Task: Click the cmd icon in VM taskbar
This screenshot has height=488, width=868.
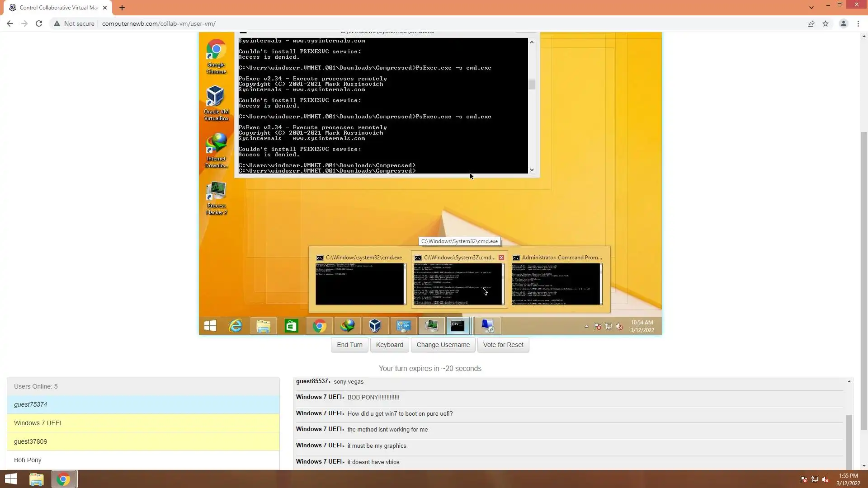Action: coord(458,326)
